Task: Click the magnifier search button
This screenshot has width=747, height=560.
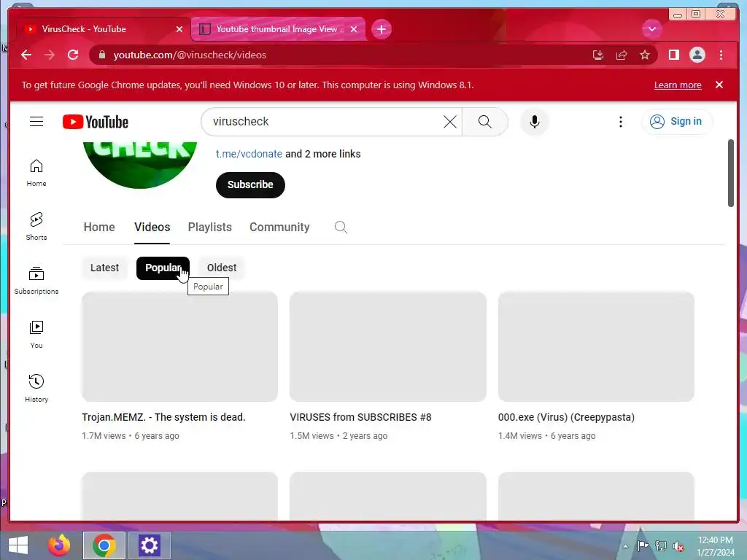Action: tap(484, 122)
